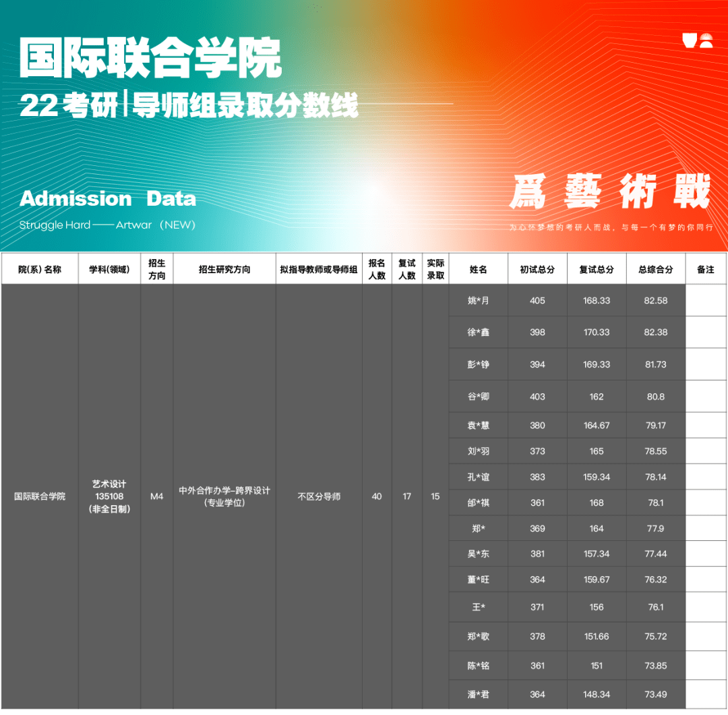Select the 报名人数 value 40

377,496
